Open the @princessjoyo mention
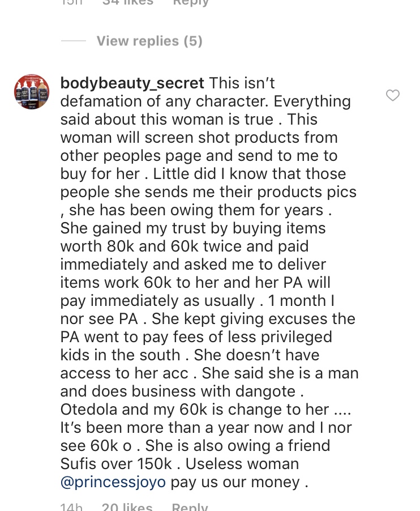This screenshot has width=420, height=511. click(113, 482)
